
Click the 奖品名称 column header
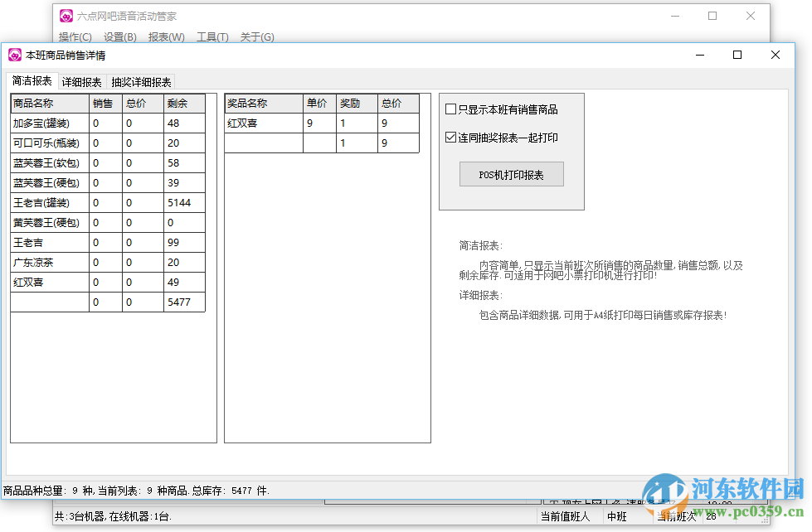(x=262, y=103)
